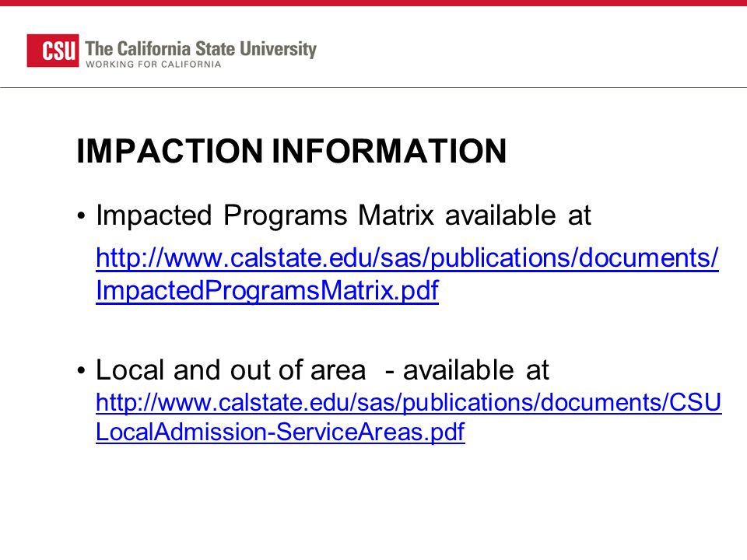Click the red banner bar at top
Viewport: 747px width, 560px height.
[373, 3]
